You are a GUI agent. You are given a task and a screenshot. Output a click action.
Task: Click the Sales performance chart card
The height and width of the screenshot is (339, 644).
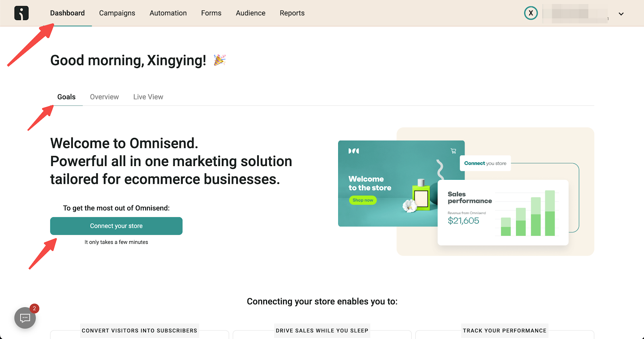(x=503, y=212)
